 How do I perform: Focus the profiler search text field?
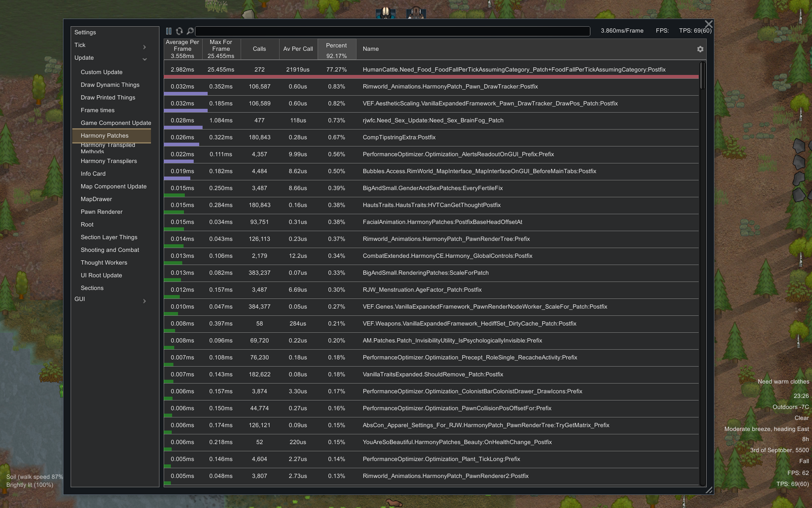click(392, 31)
